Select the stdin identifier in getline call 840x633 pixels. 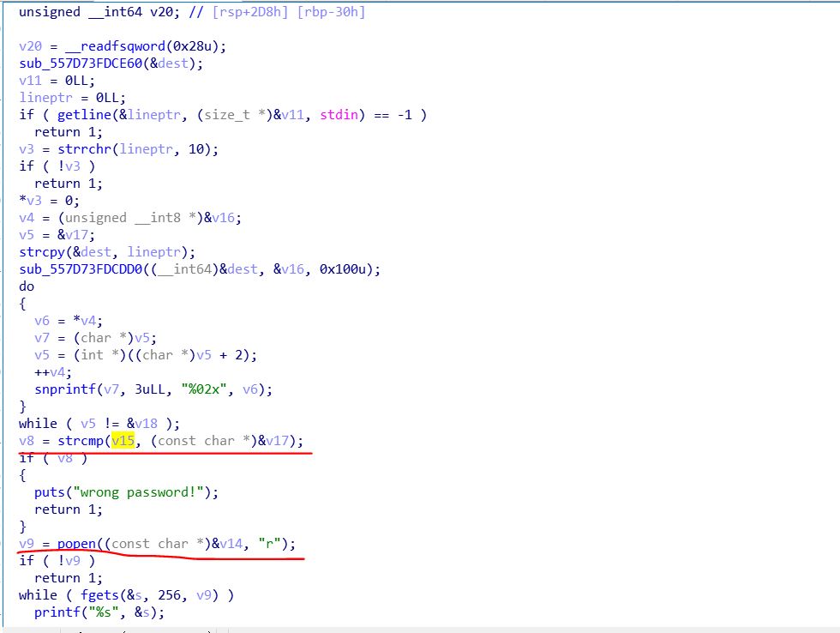(x=339, y=115)
